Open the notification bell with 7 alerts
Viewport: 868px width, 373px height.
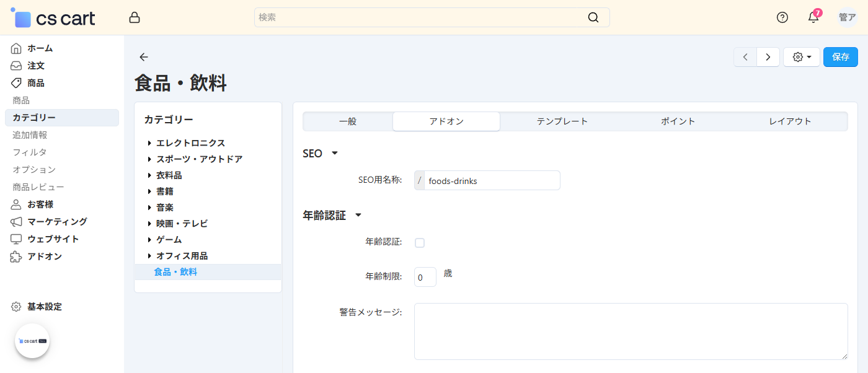point(813,17)
